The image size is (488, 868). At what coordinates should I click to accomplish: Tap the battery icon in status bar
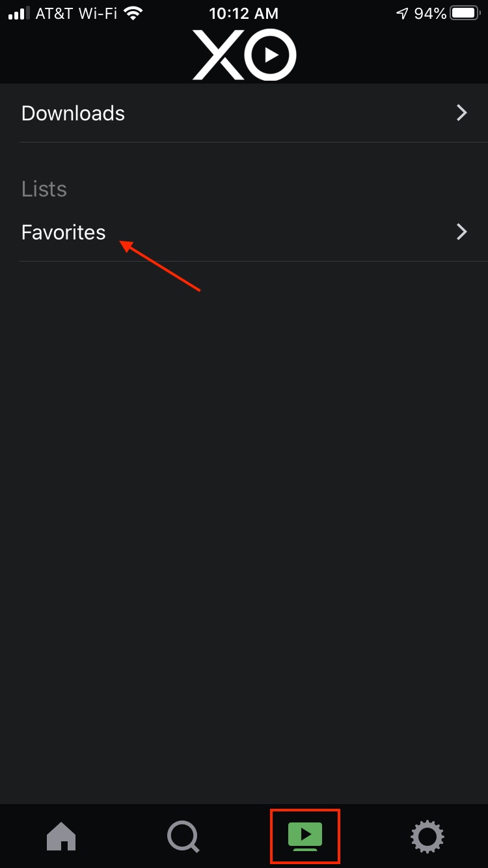[x=465, y=13]
